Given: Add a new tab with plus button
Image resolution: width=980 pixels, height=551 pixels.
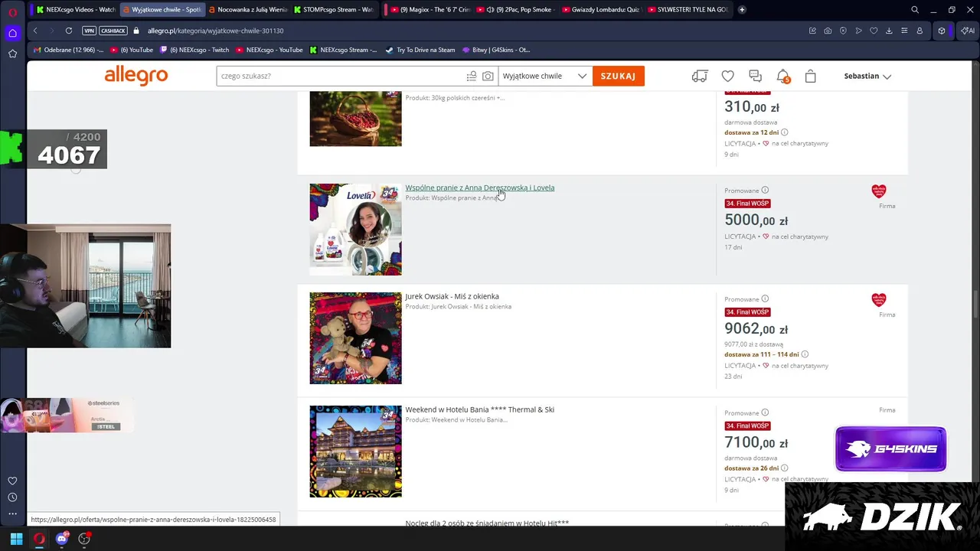Looking at the screenshot, I should 742,10.
